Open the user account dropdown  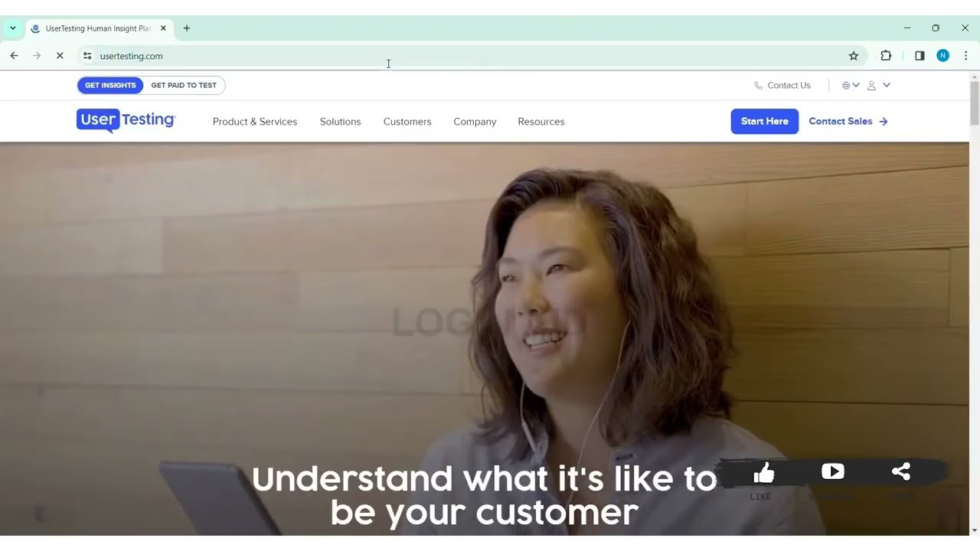(878, 86)
